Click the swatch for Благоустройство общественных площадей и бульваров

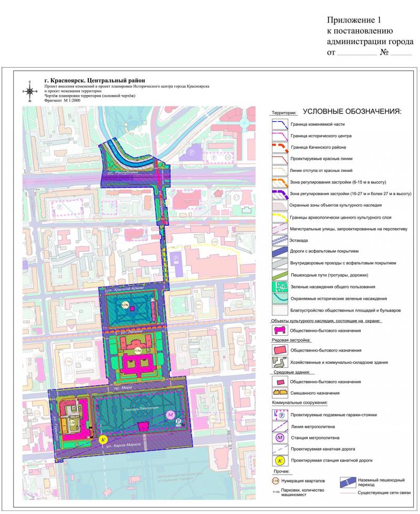(280, 310)
